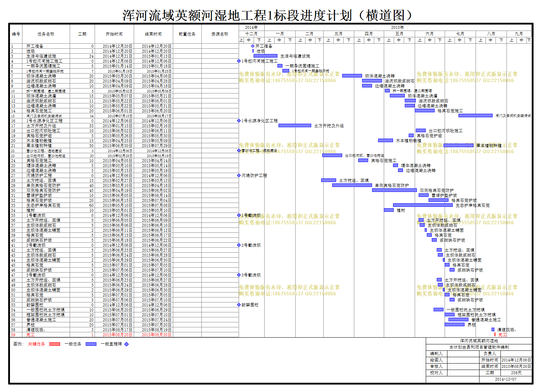Viewport: 541px width, 392px height.
Task: Select 生态护岸格宾石笼 in the task name column
Action: [43, 205]
